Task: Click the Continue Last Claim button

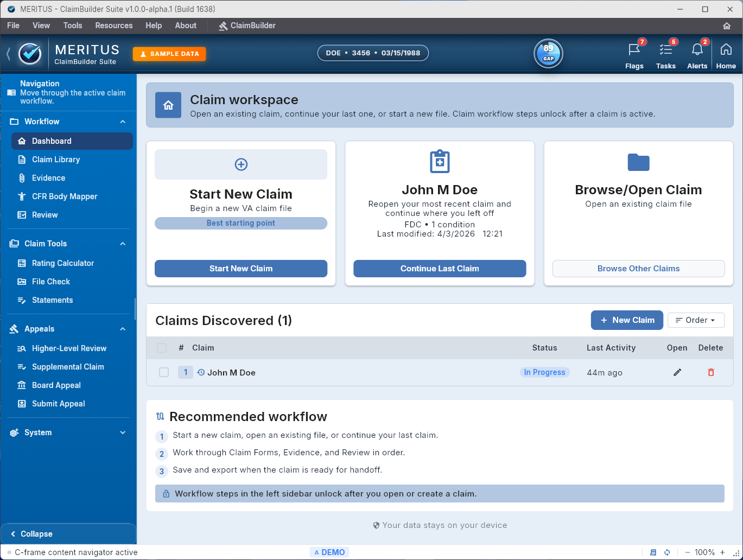Action: pyautogui.click(x=440, y=268)
